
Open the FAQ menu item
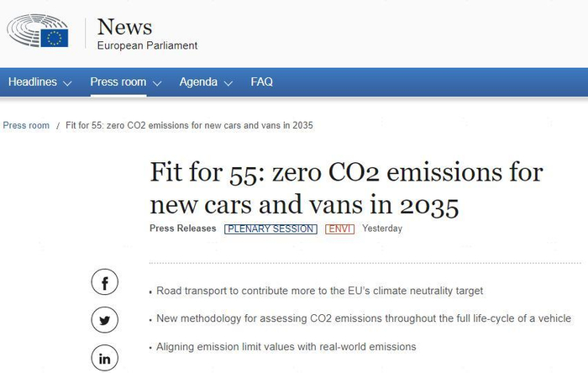(x=261, y=82)
